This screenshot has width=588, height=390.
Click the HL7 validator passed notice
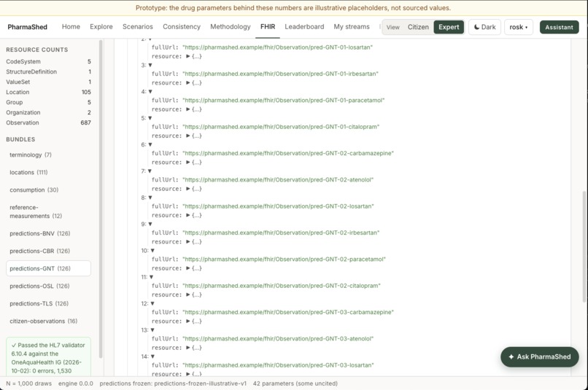pyautogui.click(x=48, y=358)
